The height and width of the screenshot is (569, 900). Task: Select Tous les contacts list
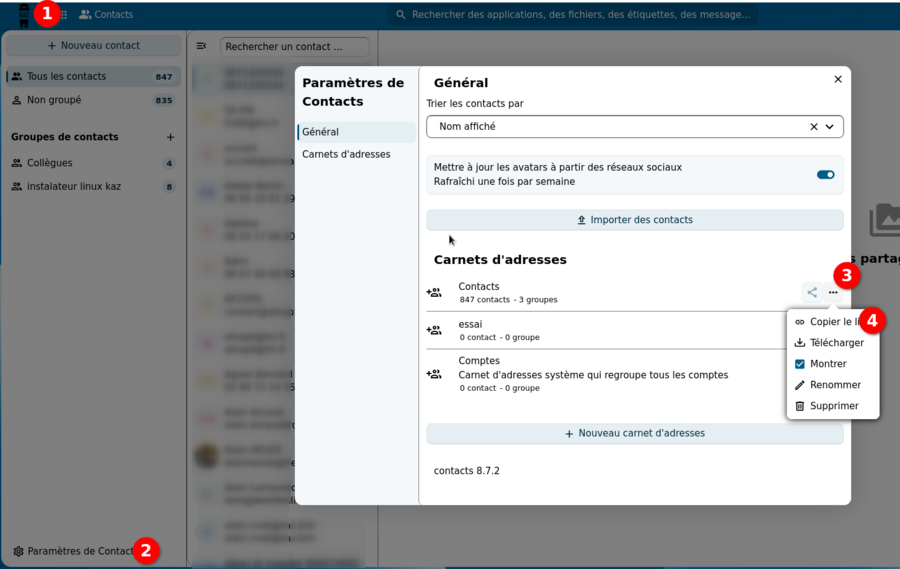94,76
